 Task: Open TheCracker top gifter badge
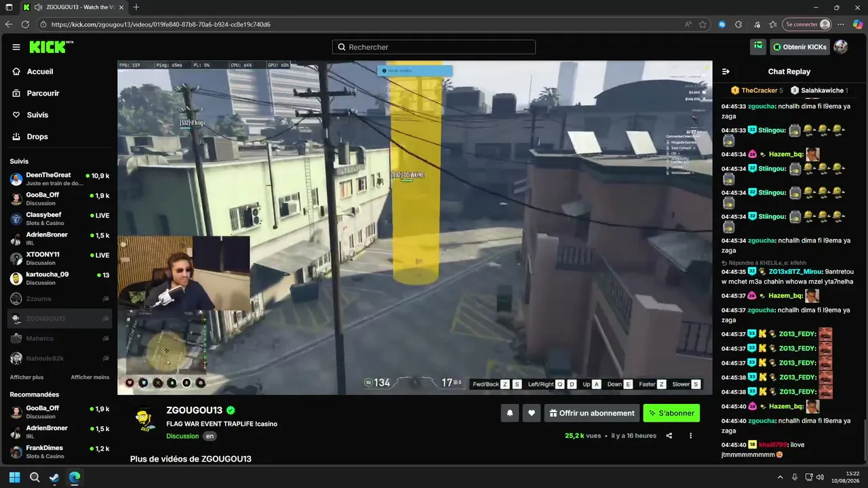click(757, 90)
